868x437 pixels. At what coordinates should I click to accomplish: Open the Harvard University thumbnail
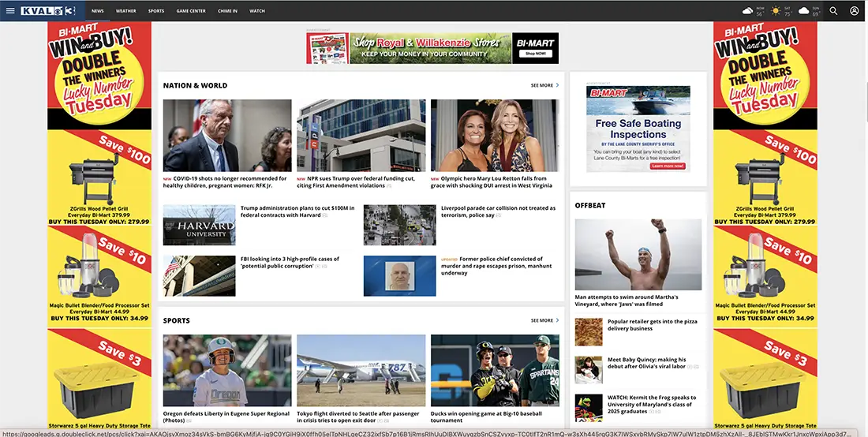coord(200,225)
